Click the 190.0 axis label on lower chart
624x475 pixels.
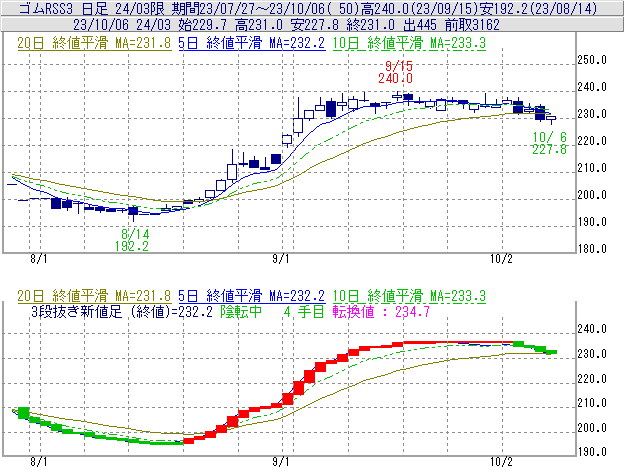[x=592, y=452]
